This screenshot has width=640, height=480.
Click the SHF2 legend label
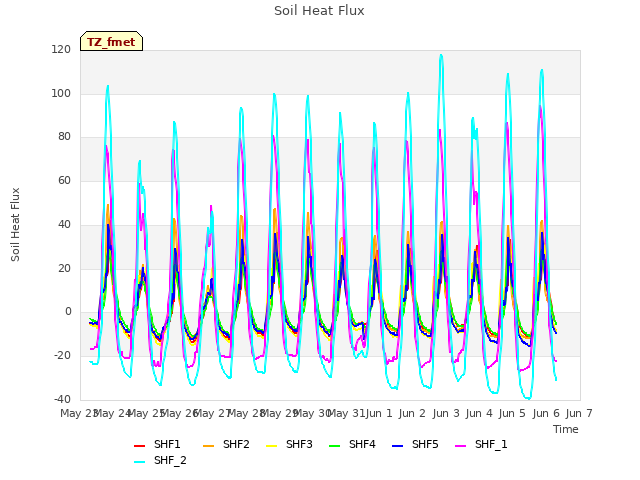(x=236, y=444)
